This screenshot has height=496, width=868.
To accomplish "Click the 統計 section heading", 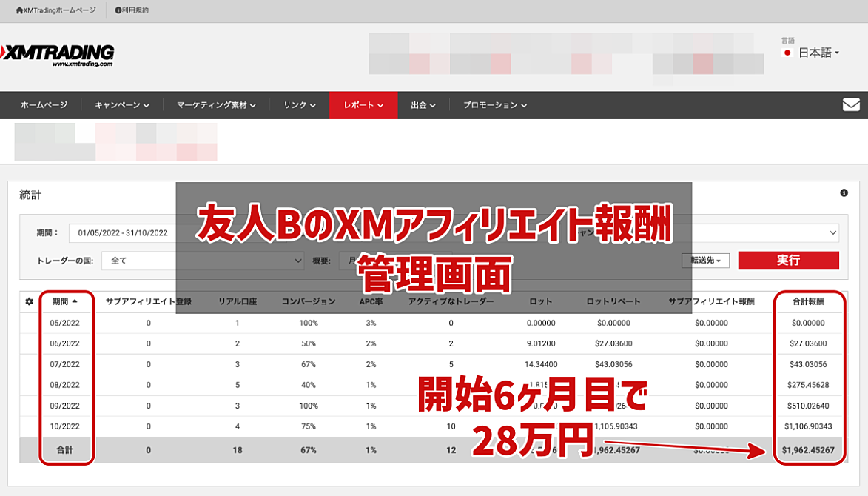I will [30, 194].
